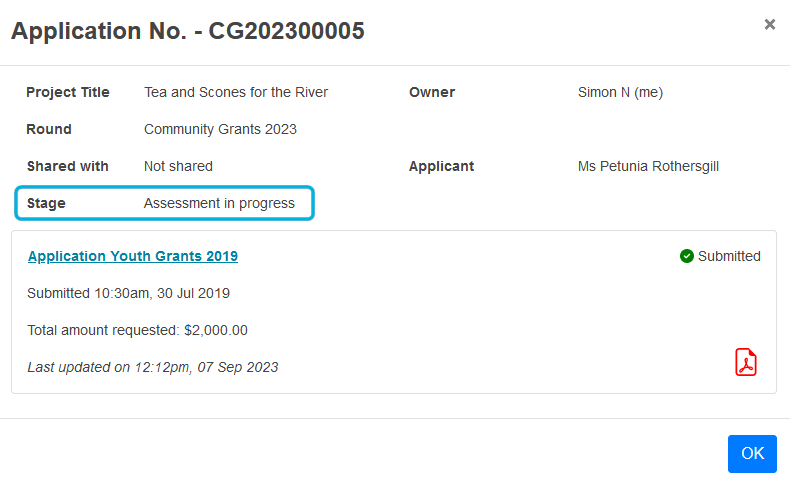Image resolution: width=790 pixels, height=483 pixels.
Task: Click the Tea and Scones for the River title
Action: (236, 92)
